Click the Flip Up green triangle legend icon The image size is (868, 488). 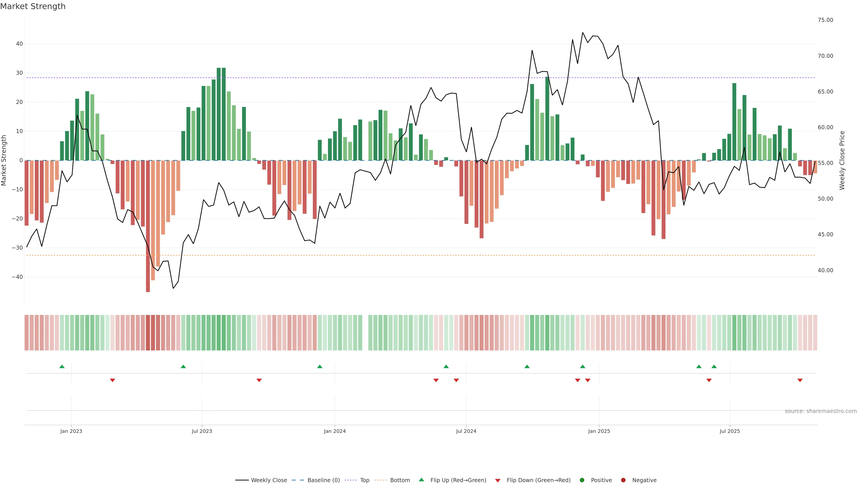(421, 480)
